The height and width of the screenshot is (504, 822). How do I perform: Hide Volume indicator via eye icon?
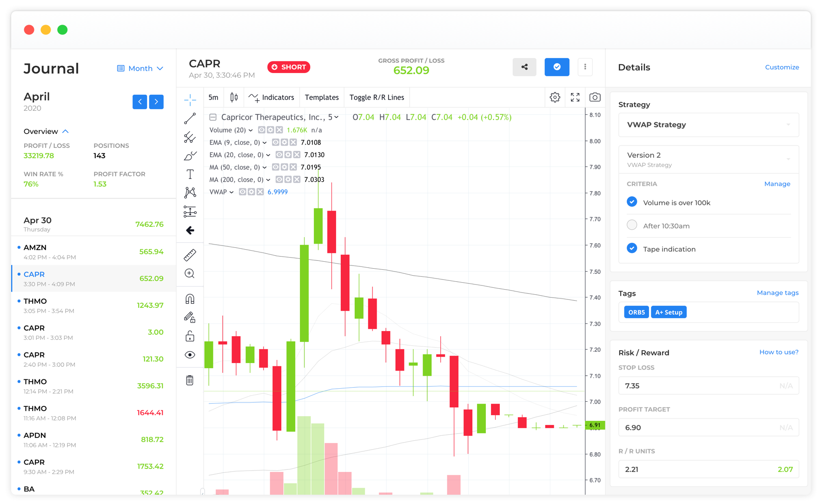[x=262, y=130]
